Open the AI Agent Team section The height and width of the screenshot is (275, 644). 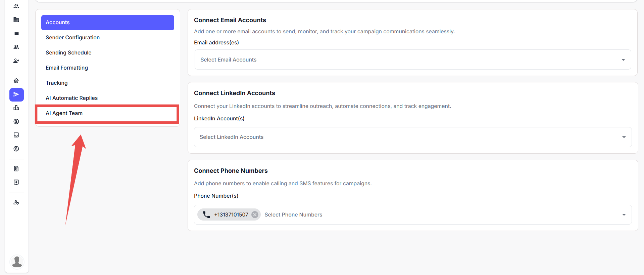coord(64,113)
